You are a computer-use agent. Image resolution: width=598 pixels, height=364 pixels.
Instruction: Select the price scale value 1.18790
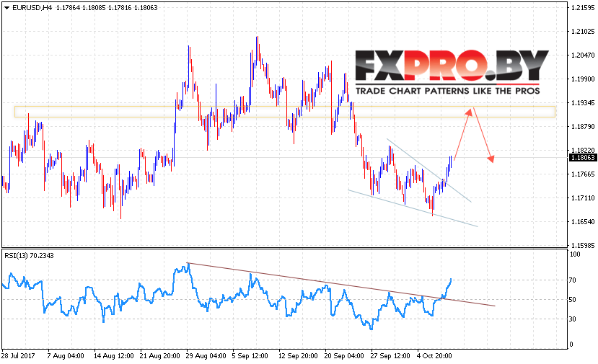pyautogui.click(x=583, y=127)
